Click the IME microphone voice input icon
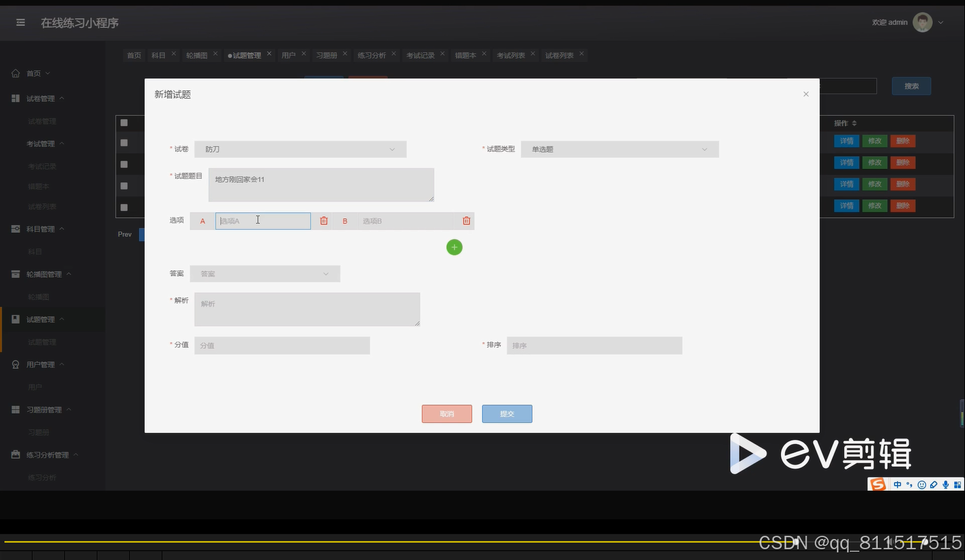965x560 pixels. (x=946, y=485)
